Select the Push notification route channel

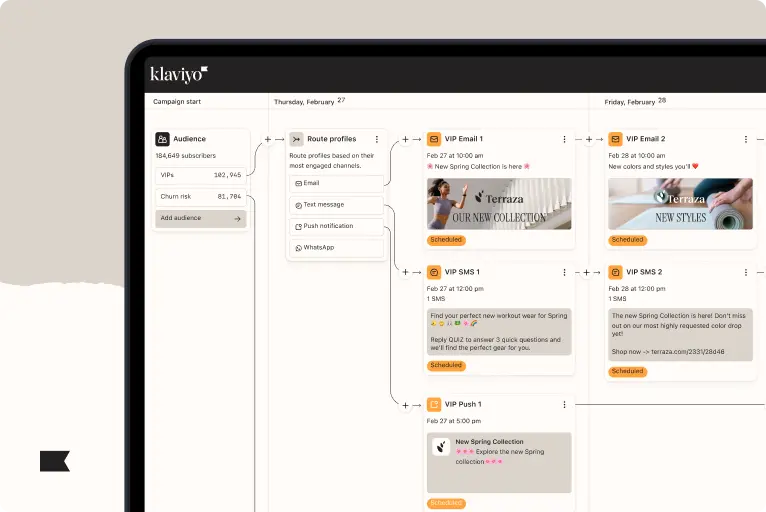pyautogui.click(x=337, y=227)
